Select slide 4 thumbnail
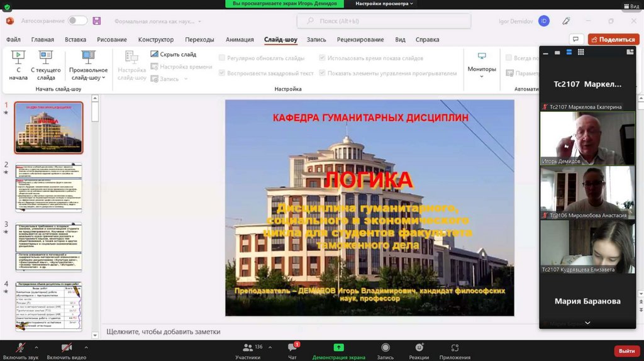 tap(48, 306)
